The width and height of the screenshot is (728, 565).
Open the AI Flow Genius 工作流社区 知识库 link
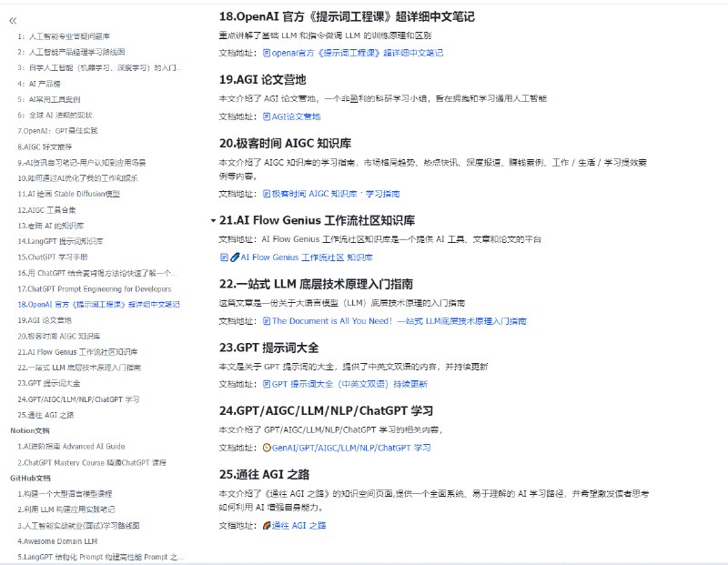coord(307,257)
